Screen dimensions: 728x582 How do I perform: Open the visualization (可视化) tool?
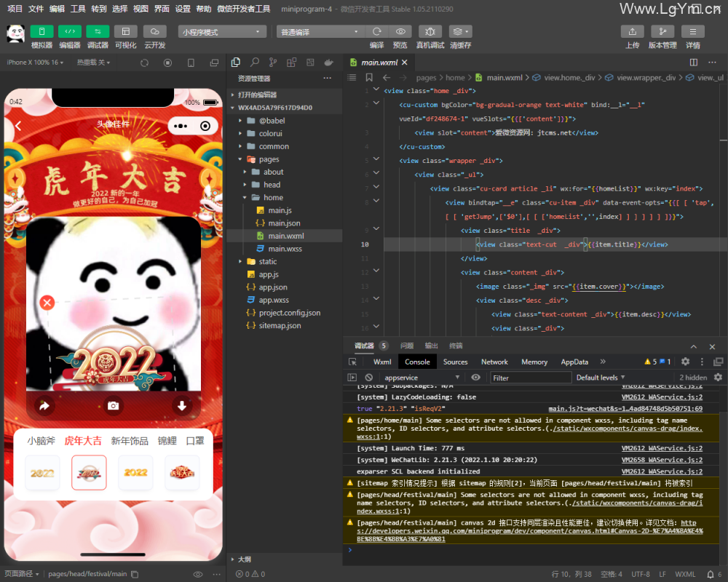126,31
